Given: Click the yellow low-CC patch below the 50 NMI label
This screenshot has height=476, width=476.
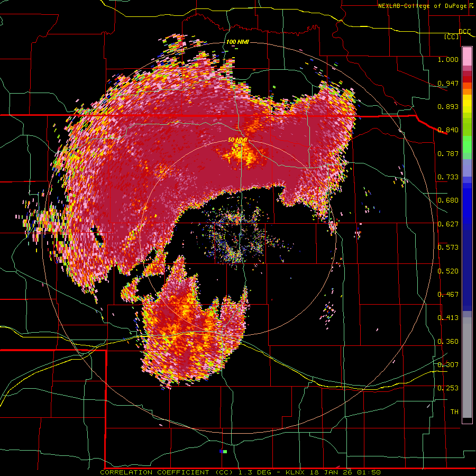Looking at the screenshot, I should pos(241,155).
